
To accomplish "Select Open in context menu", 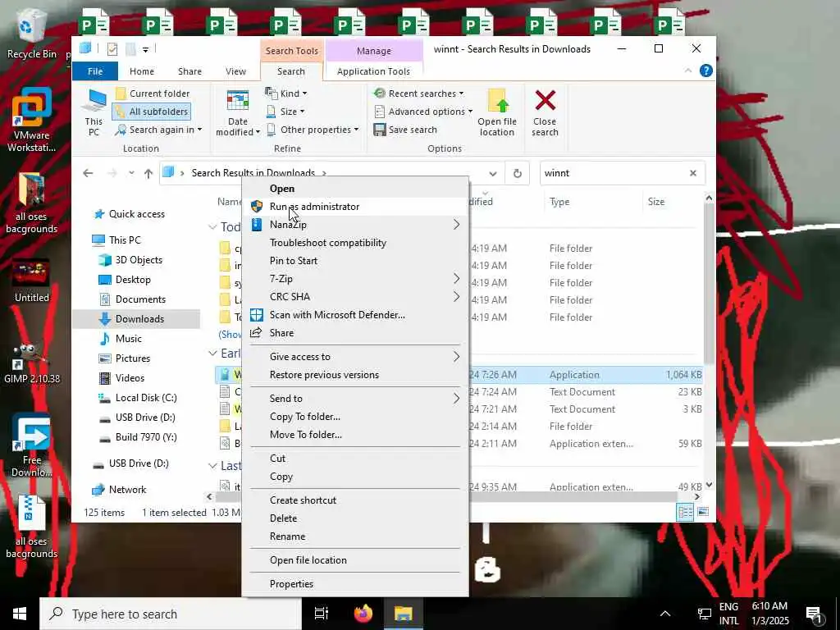I will 356,189.
